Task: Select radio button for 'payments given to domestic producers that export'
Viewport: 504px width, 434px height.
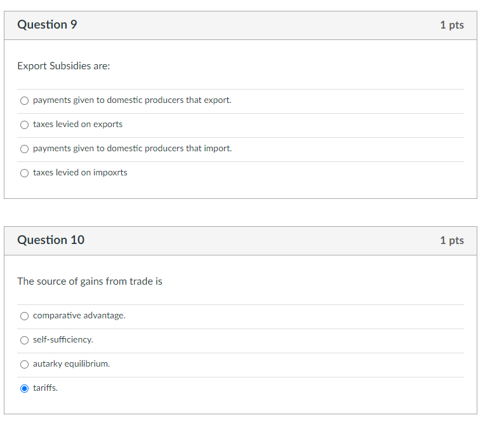Action: 24,100
